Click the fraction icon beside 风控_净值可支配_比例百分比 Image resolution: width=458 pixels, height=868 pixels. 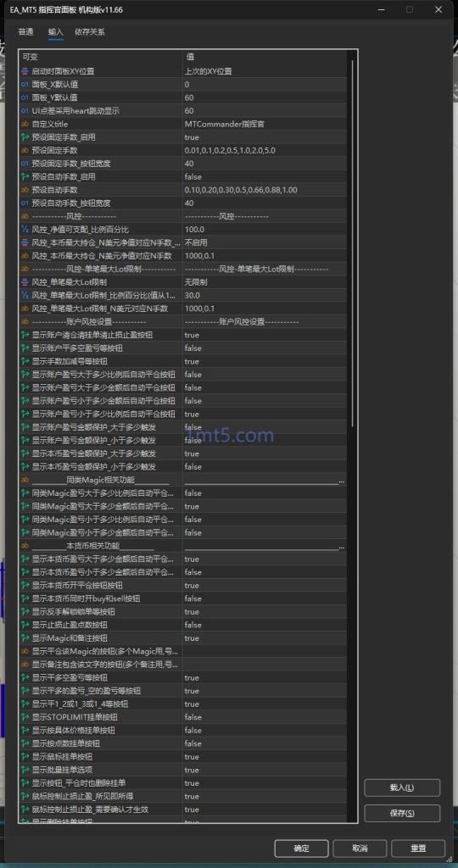click(25, 229)
